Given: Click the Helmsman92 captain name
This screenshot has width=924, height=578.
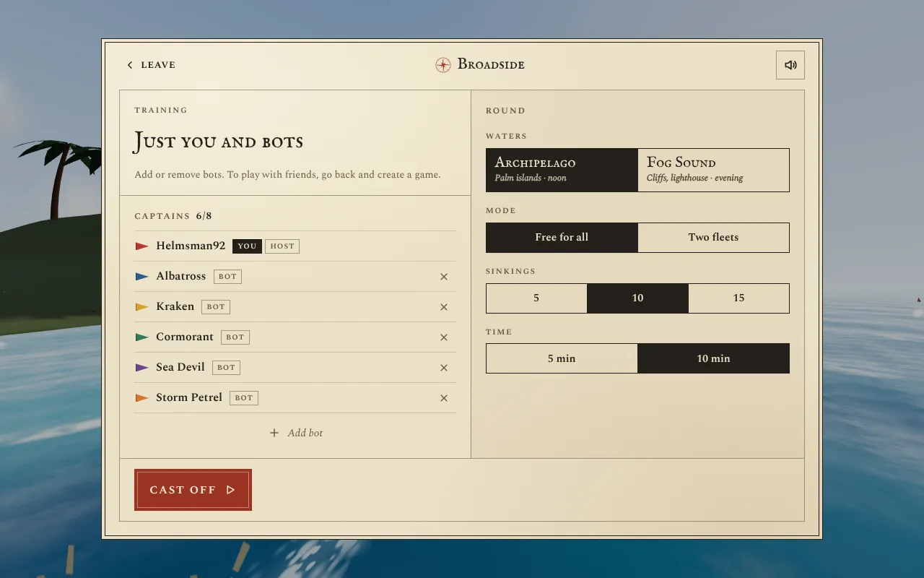Looking at the screenshot, I should pyautogui.click(x=191, y=246).
